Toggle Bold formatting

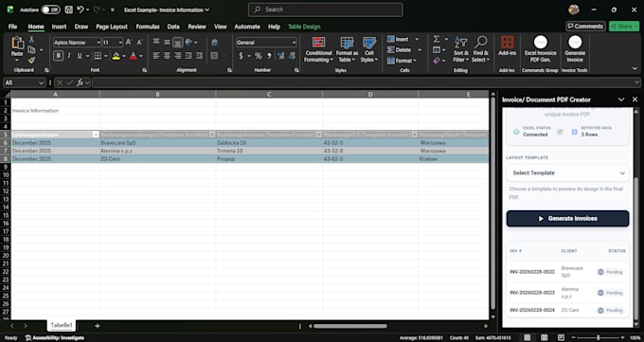(x=59, y=56)
